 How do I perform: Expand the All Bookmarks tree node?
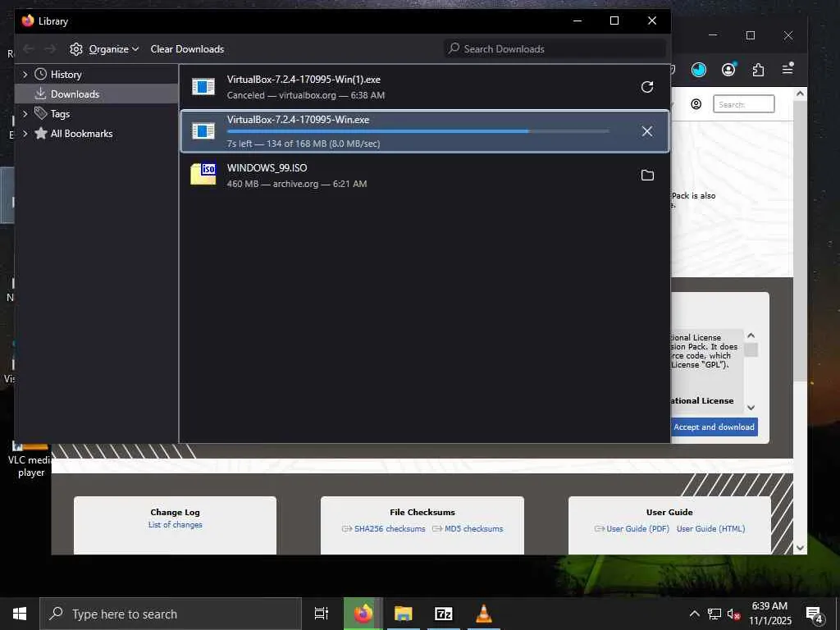25,134
